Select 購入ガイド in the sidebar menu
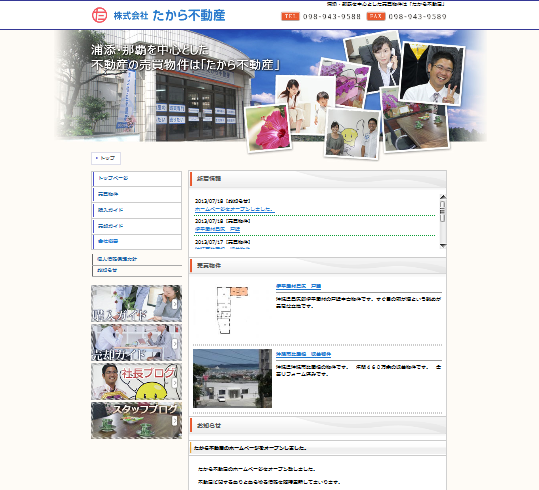This screenshot has height=490, width=539. [x=137, y=210]
